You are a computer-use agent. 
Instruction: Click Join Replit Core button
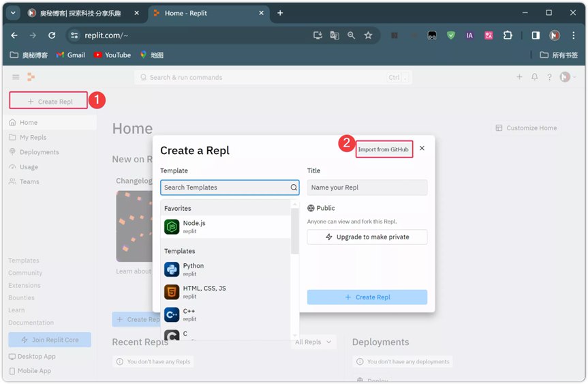(x=50, y=340)
